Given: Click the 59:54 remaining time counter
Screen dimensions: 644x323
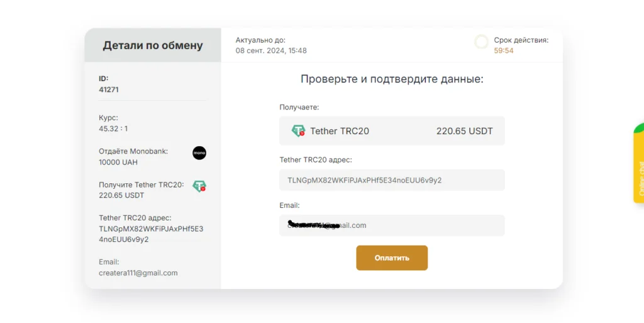Looking at the screenshot, I should pyautogui.click(x=504, y=50).
